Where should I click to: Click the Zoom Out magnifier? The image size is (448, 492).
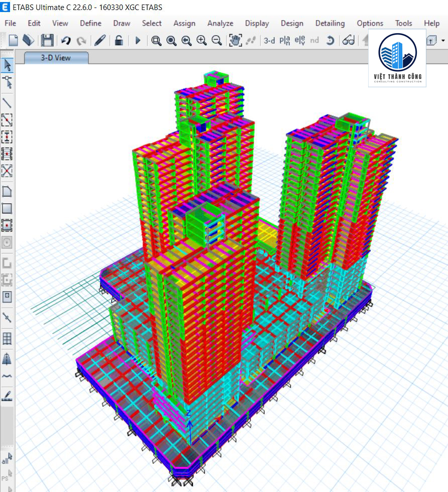216,41
